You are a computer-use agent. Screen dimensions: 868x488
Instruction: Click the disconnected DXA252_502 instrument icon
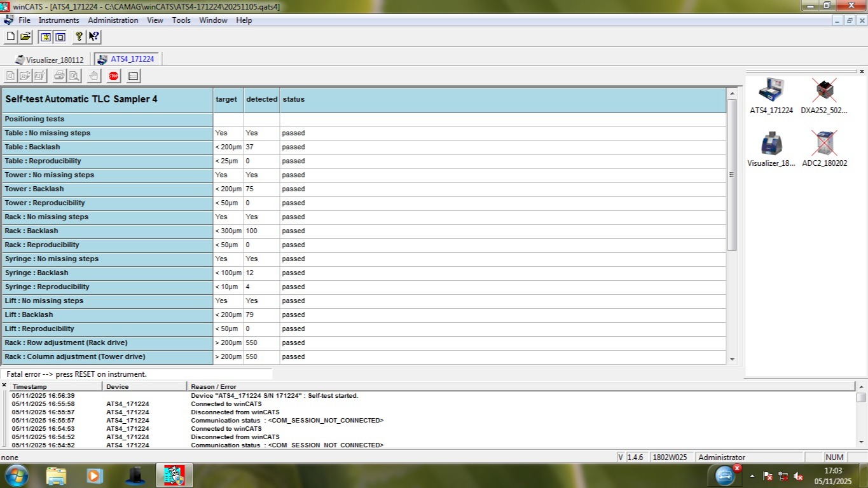pyautogui.click(x=823, y=89)
